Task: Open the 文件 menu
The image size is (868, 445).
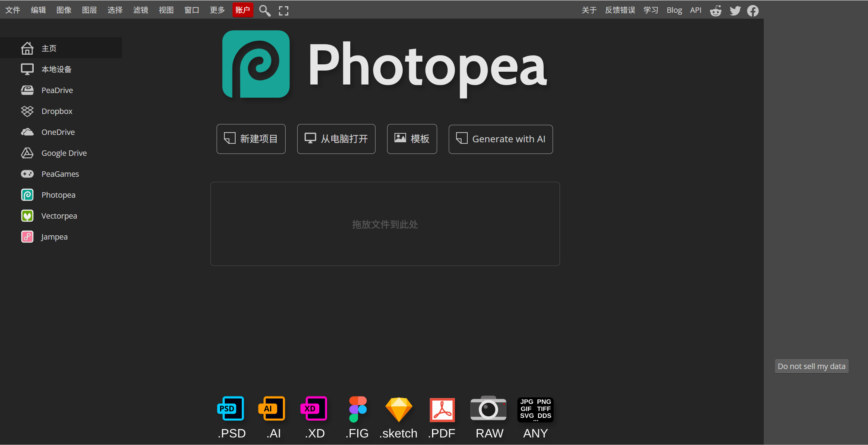Action: click(13, 10)
